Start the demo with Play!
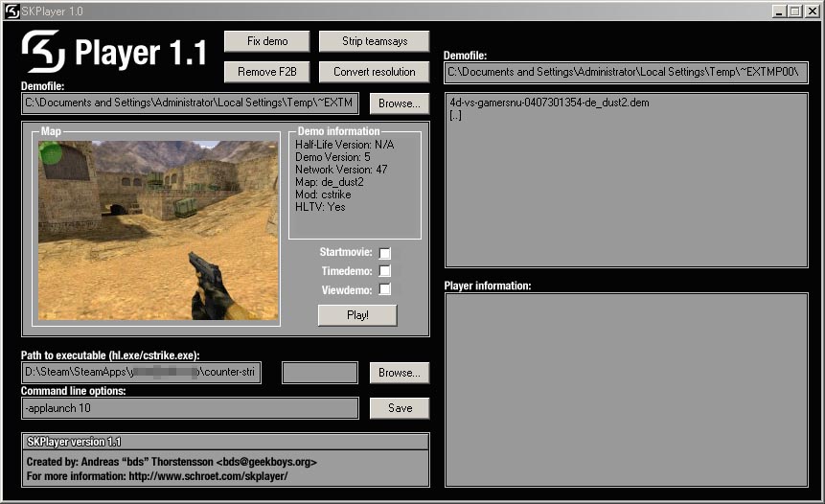Image resolution: width=825 pixels, height=504 pixels. [x=357, y=315]
